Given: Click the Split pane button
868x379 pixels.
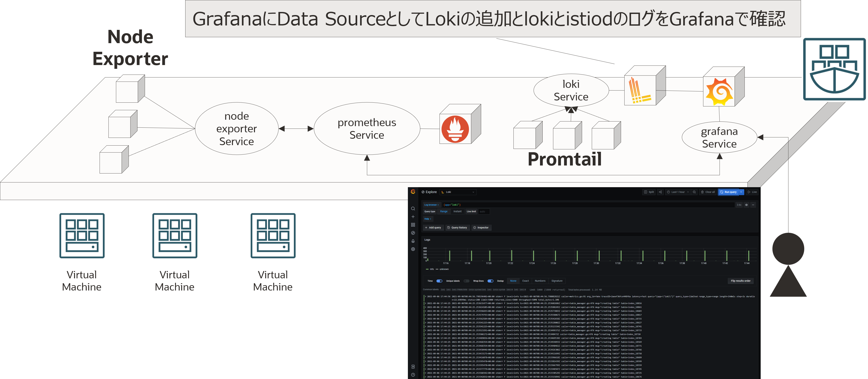Looking at the screenshot, I should (x=649, y=192).
